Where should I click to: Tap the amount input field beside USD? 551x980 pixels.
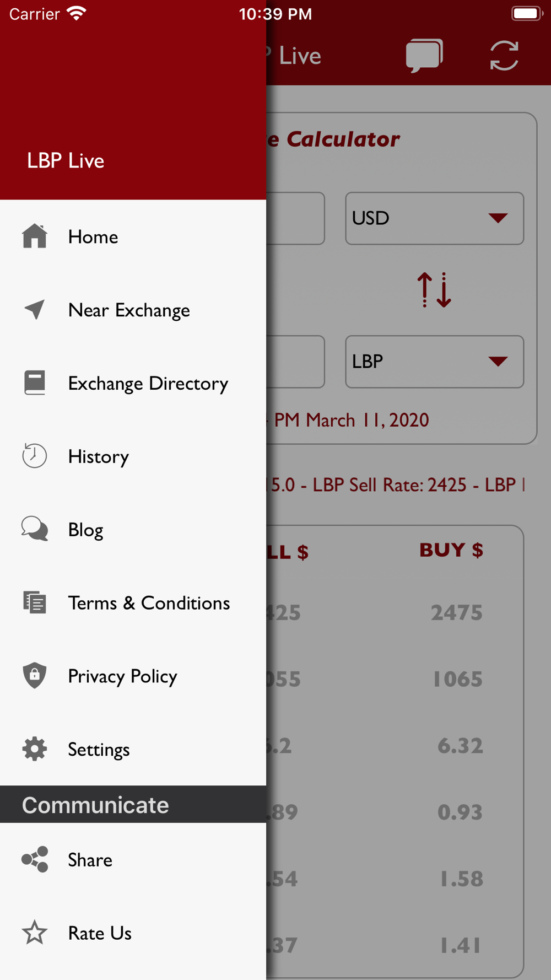[295, 218]
